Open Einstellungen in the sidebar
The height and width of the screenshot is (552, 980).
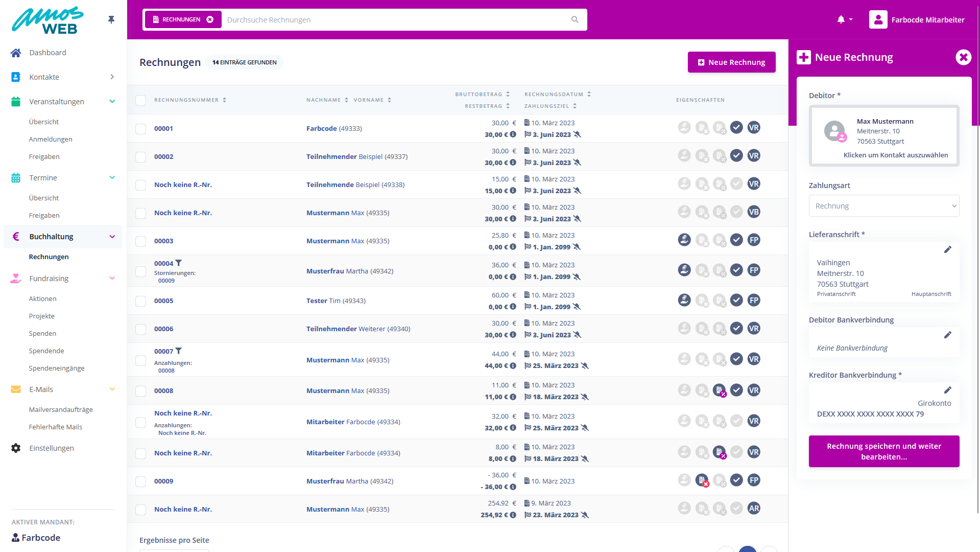(52, 448)
